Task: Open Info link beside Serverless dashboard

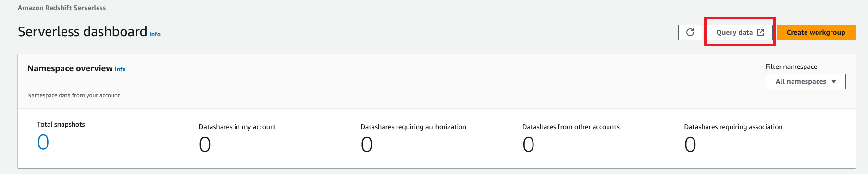Action: 155,34
